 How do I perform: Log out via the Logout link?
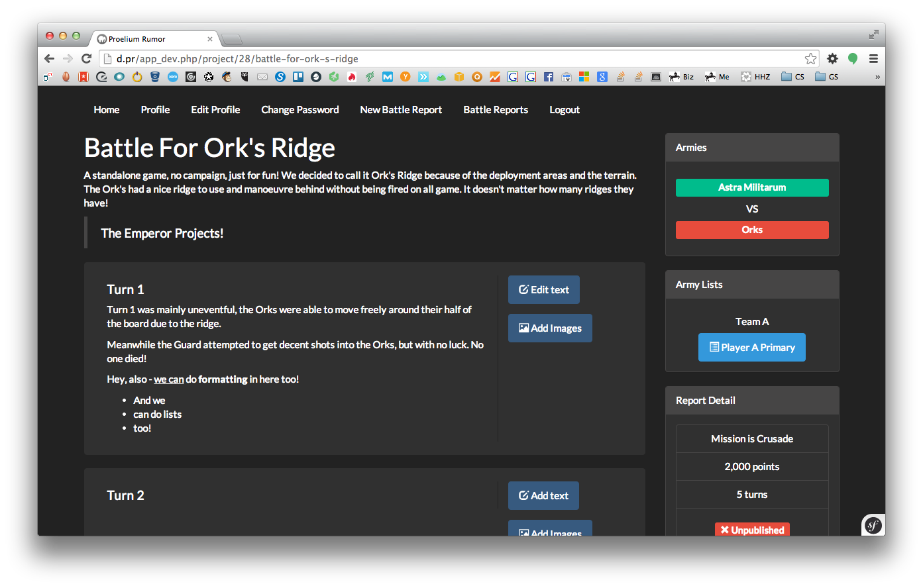(x=565, y=110)
